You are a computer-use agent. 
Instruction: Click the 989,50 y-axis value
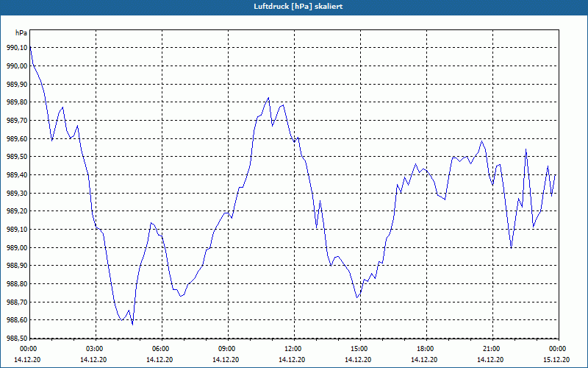17,157
